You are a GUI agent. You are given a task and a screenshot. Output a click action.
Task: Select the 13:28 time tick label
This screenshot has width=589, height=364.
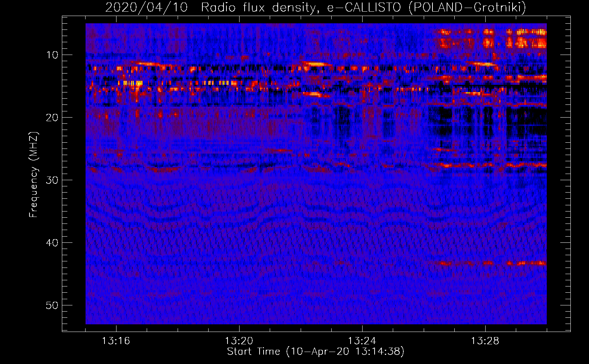tap(485, 341)
